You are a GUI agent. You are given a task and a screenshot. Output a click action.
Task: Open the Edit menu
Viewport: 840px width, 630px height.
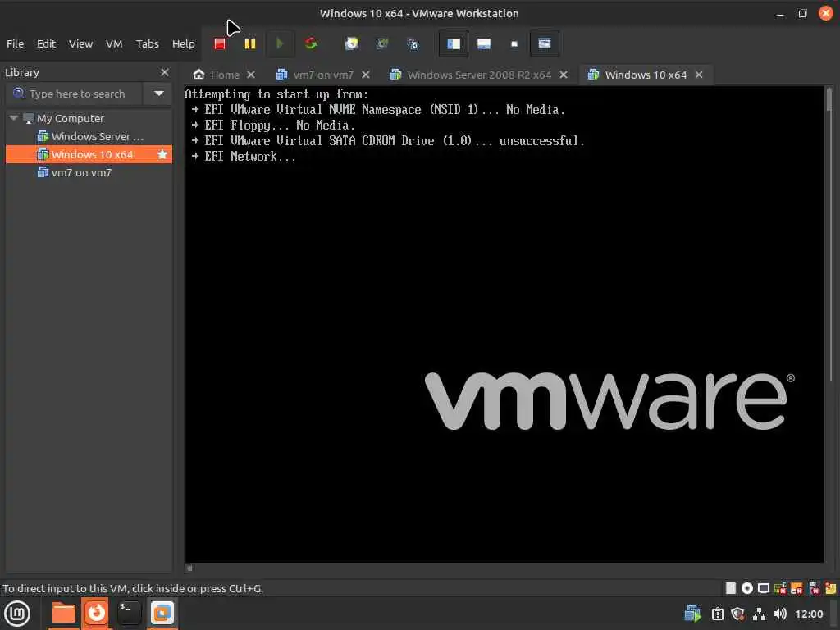click(46, 44)
